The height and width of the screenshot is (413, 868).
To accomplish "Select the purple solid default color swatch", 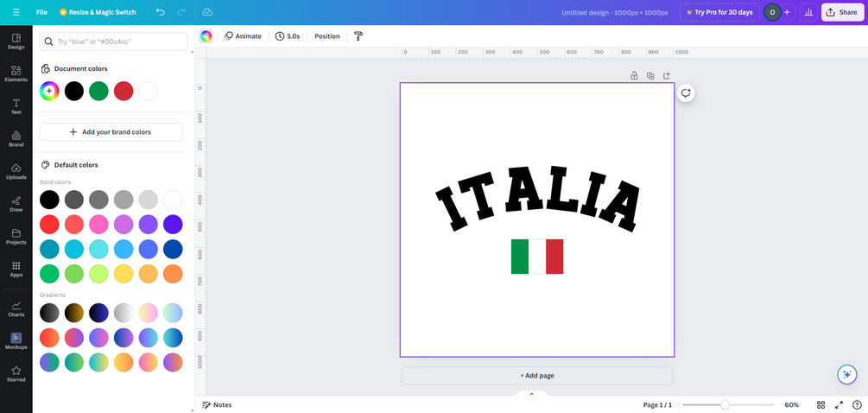I will pos(149,225).
